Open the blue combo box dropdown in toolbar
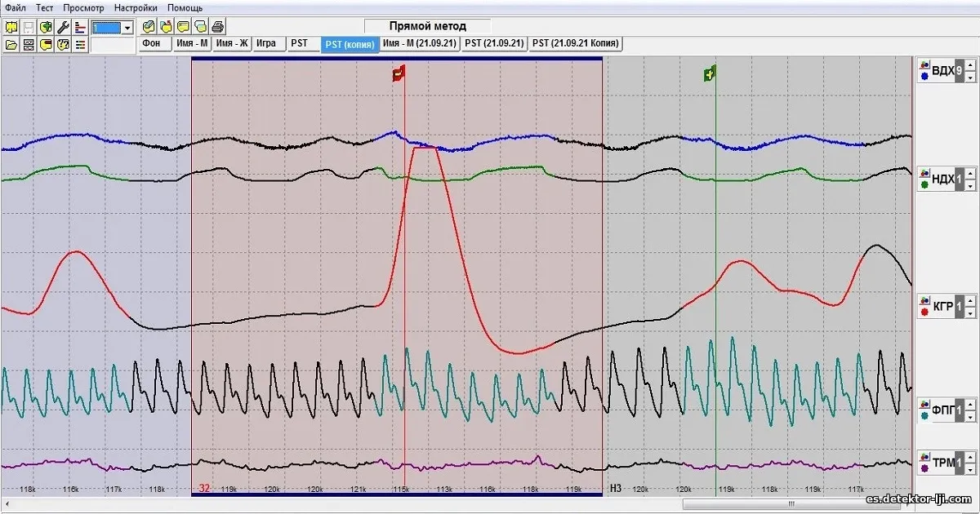The height and width of the screenshot is (514, 980). tap(127, 28)
